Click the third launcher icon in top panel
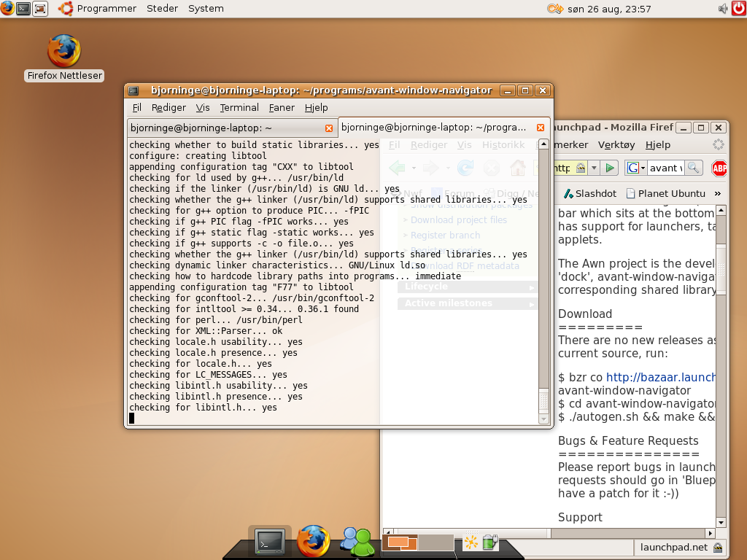The height and width of the screenshot is (560, 747). [x=40, y=9]
